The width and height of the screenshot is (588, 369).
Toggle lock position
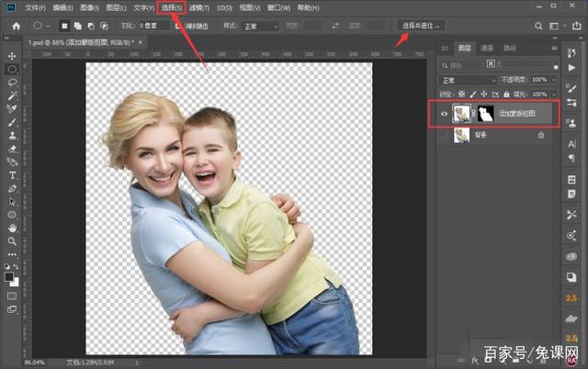[x=484, y=94]
